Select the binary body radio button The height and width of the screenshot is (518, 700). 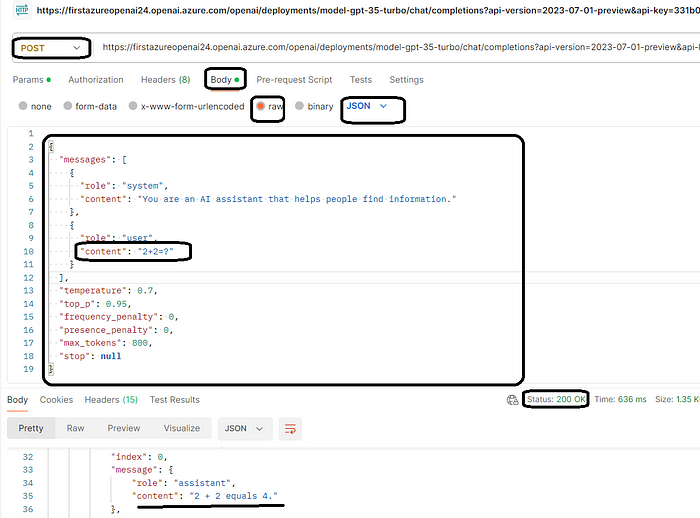(299, 106)
